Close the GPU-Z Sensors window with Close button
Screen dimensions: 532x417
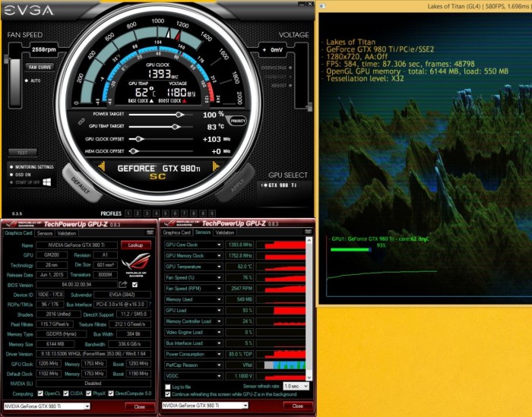coord(298,406)
